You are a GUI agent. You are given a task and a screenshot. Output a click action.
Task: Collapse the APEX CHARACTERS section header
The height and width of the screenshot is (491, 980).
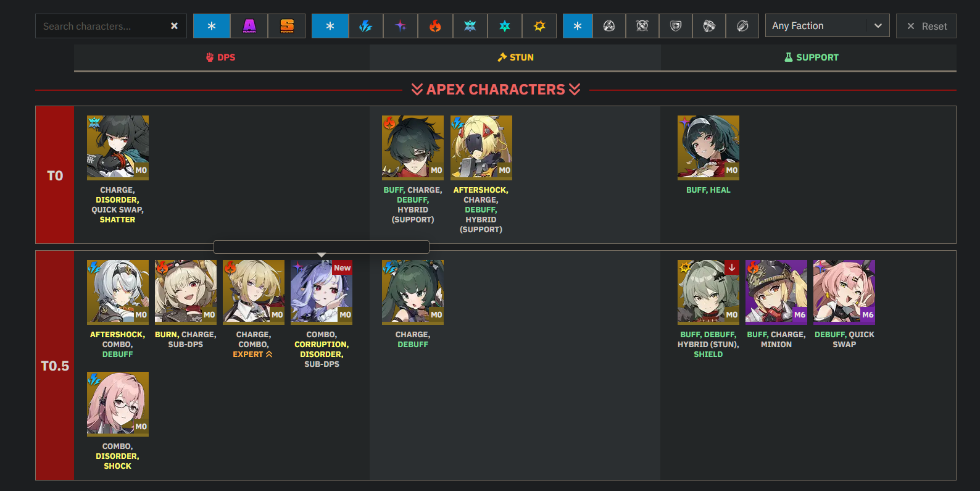pyautogui.click(x=496, y=90)
